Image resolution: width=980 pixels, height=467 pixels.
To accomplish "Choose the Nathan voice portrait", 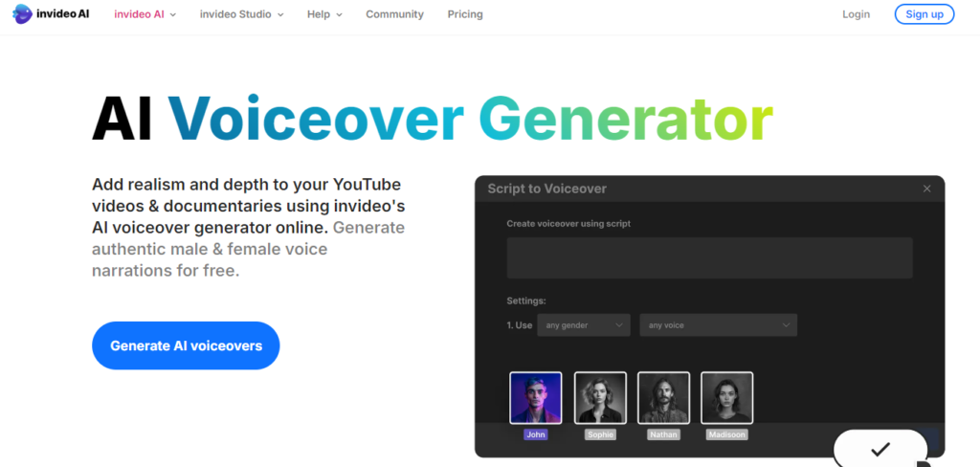I will 664,397.
